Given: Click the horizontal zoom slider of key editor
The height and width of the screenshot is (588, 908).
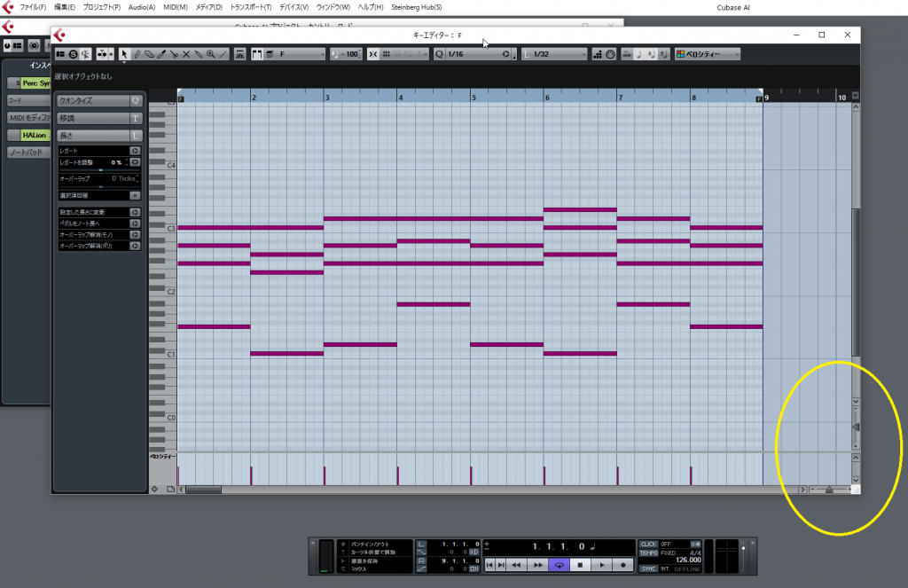Looking at the screenshot, I should (830, 490).
